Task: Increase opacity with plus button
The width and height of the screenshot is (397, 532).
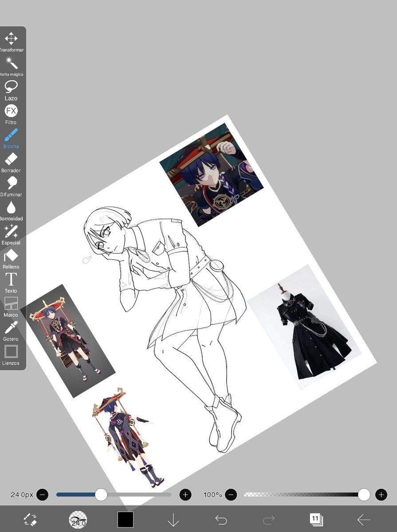Action: pyautogui.click(x=381, y=494)
